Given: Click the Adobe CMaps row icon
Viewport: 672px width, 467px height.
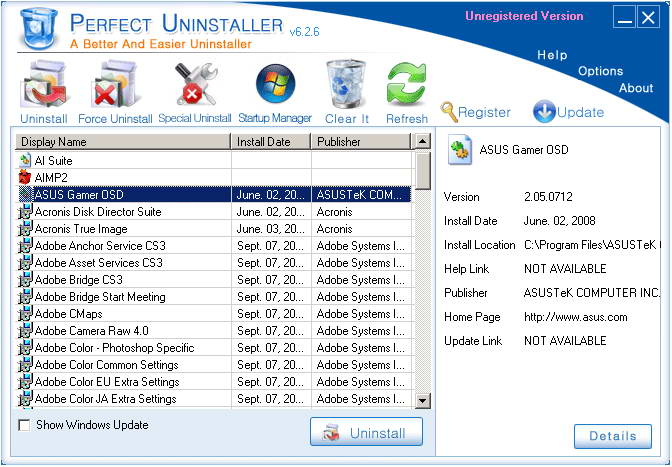Looking at the screenshot, I should tap(25, 314).
